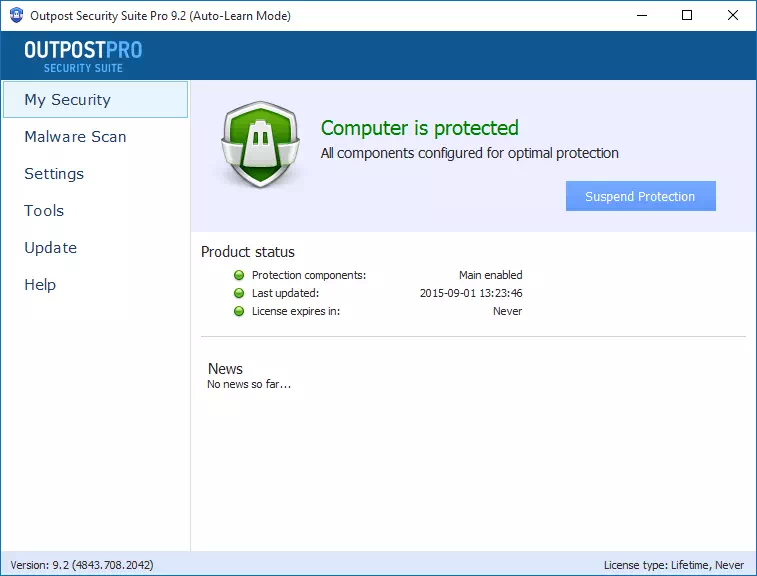Click the Outpost app icon in title bar
The width and height of the screenshot is (757, 576).
(16, 15)
